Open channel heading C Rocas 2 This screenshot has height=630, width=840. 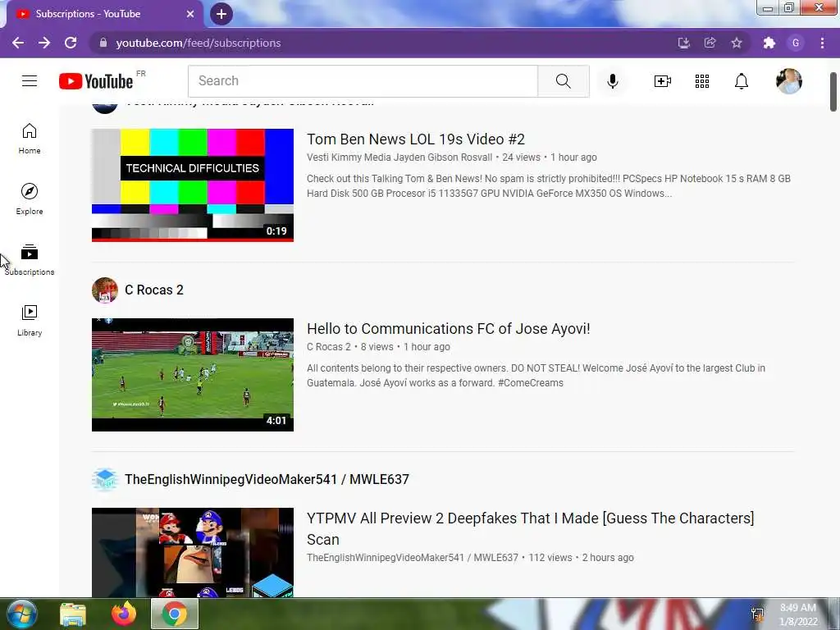154,290
